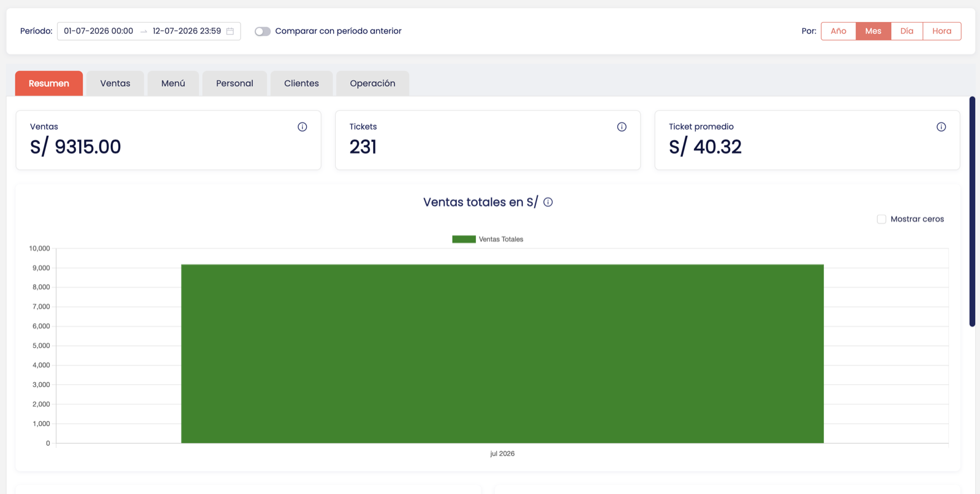Click the Ventas Totales legend label
980x494 pixels.
[x=501, y=239]
